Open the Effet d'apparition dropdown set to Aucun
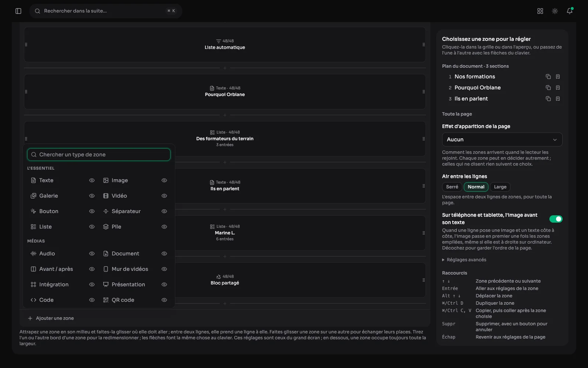Screen dimensions: 588x368 502,139
